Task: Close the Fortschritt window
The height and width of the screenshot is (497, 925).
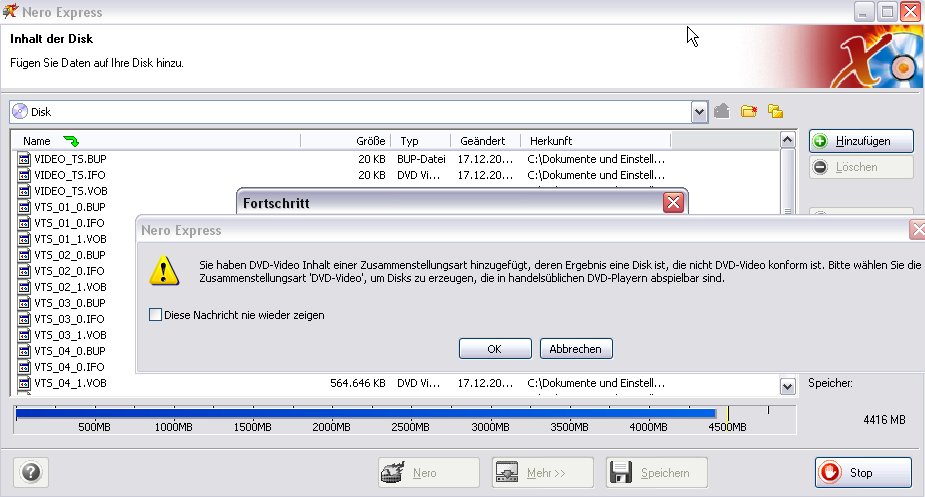Action: coord(673,203)
